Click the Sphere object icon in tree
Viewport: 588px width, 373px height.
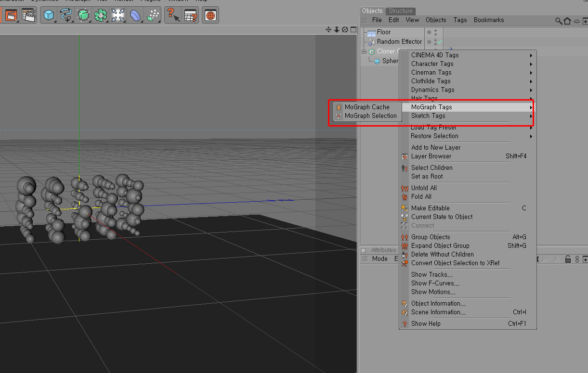click(x=377, y=61)
